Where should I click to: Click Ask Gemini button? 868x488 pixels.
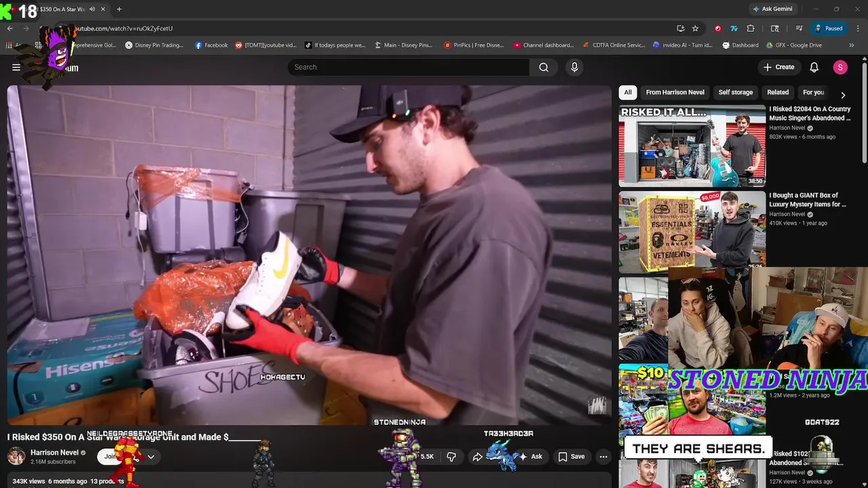tap(772, 9)
